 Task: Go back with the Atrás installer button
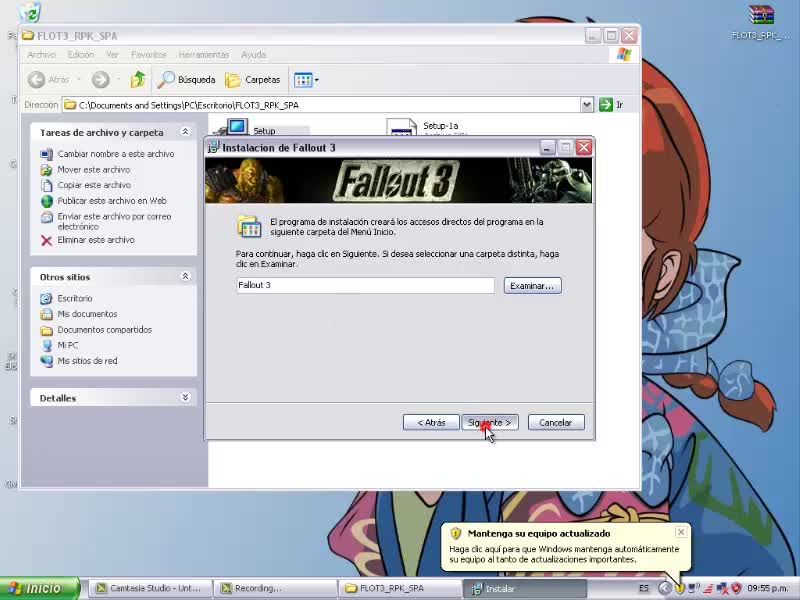pyautogui.click(x=431, y=422)
